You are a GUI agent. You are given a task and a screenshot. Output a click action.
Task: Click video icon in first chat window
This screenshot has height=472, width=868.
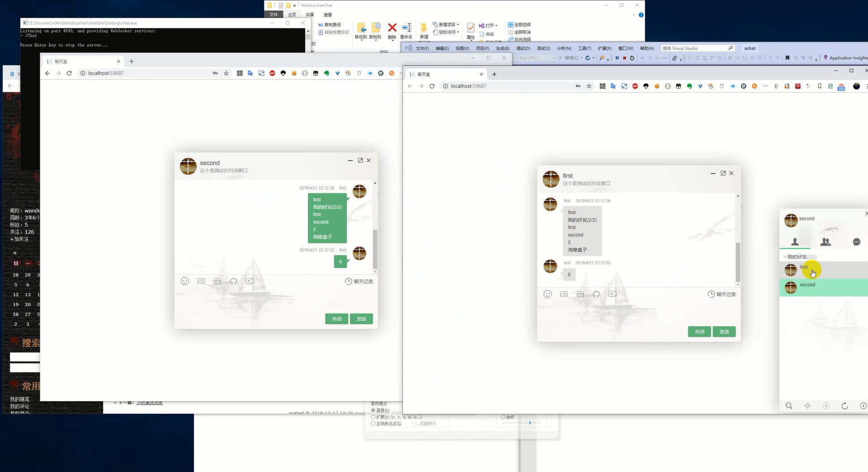(613, 294)
